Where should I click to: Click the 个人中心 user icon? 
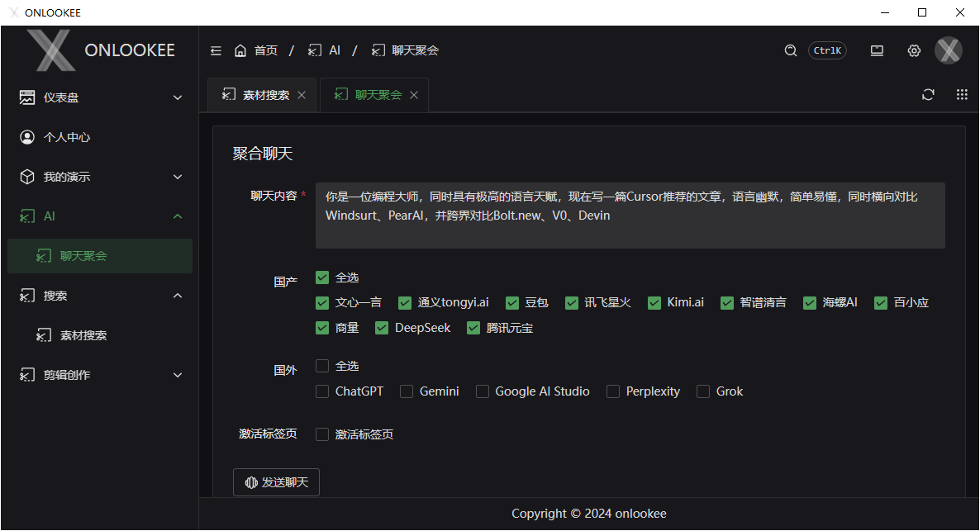pyautogui.click(x=27, y=137)
